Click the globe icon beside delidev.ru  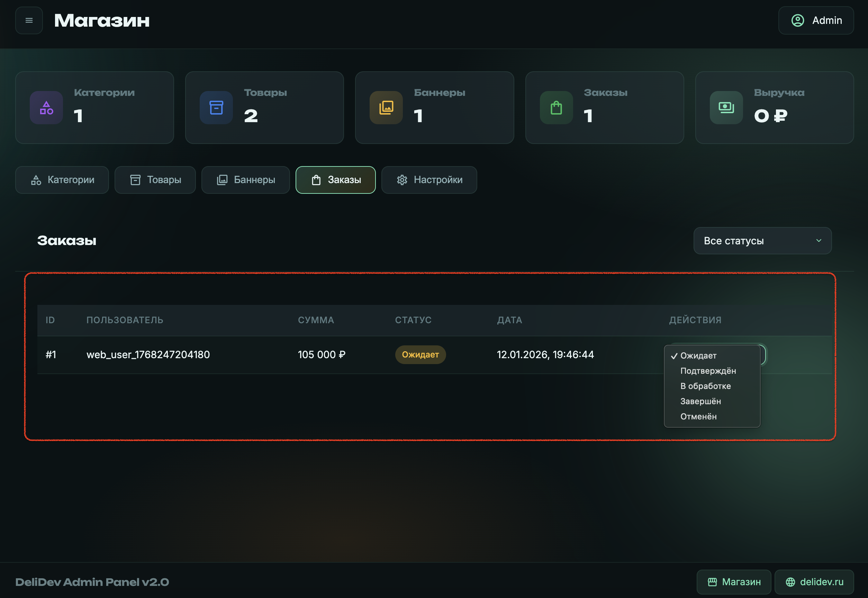(x=790, y=582)
